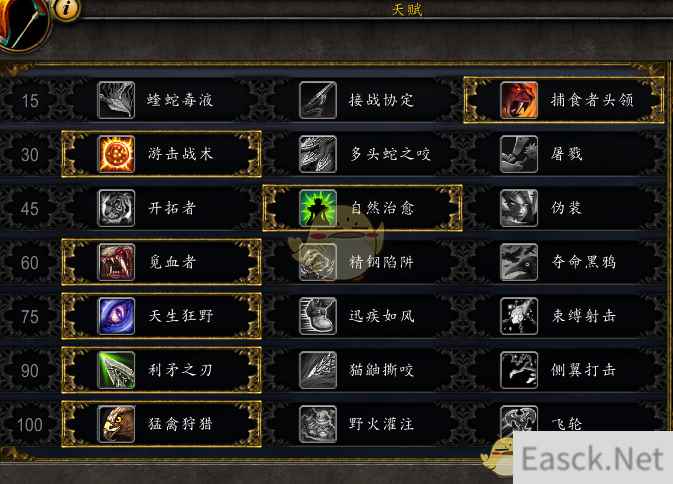Select the 伪装 talent icon
Screen dimensions: 673x484
pos(519,208)
